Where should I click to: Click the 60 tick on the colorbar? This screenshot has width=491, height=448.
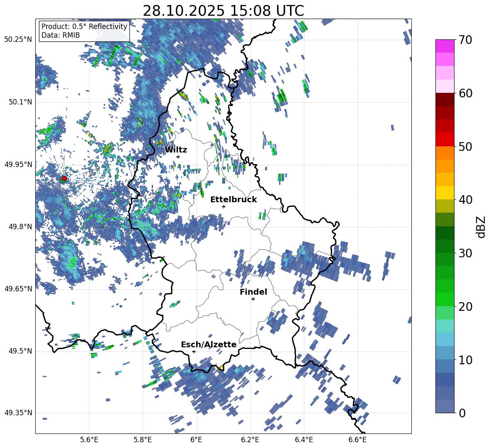point(465,93)
